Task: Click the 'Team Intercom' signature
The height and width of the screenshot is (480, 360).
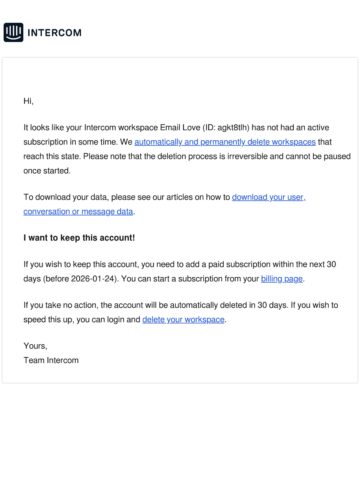Action: pos(51,360)
